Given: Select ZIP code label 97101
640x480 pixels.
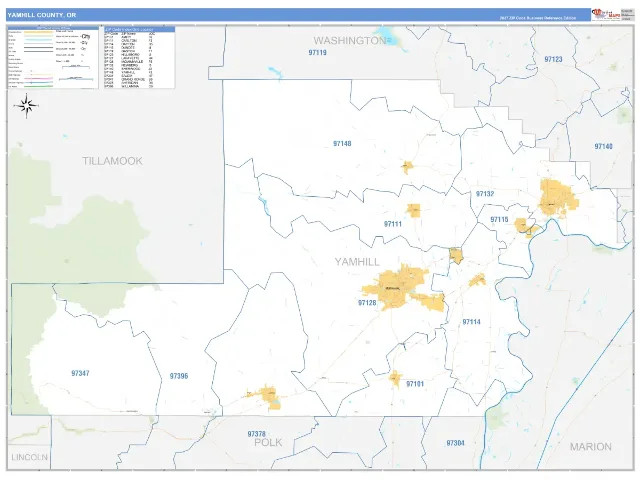Looking at the screenshot, I should pyautogui.click(x=415, y=384).
